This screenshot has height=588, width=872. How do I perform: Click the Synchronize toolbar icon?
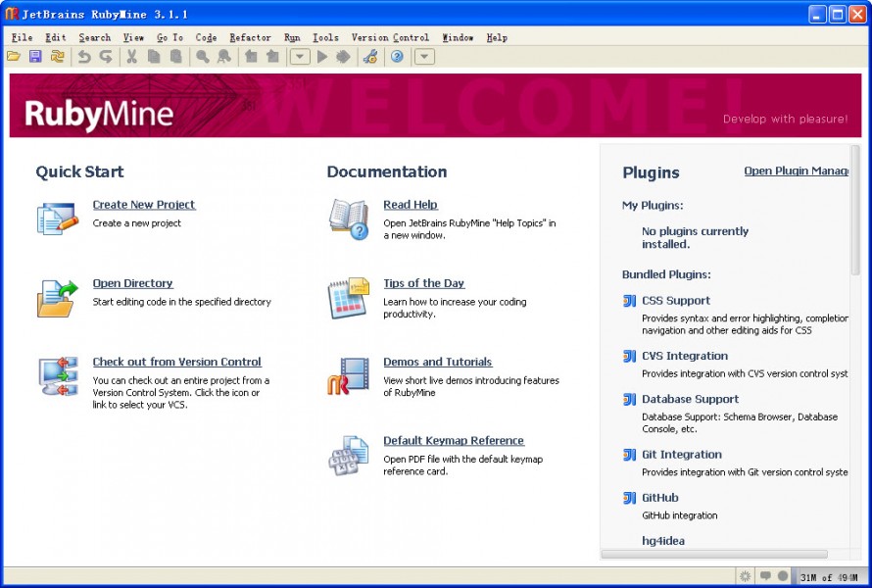tap(58, 57)
